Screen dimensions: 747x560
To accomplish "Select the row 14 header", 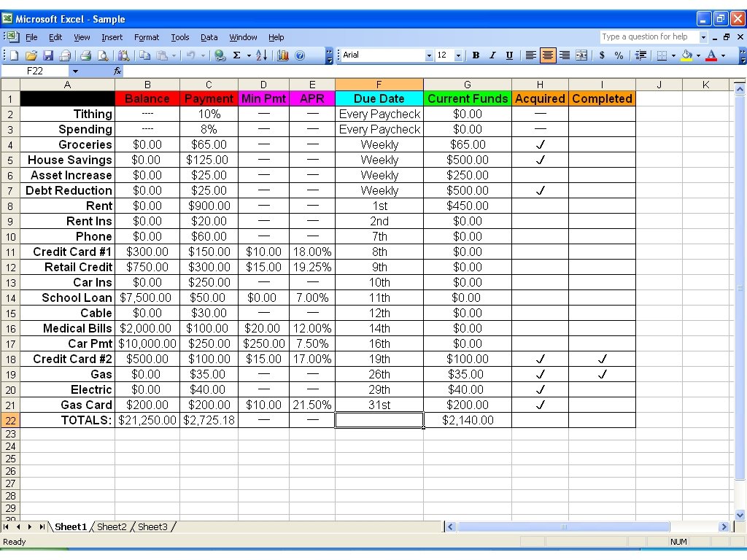I will (x=10, y=298).
